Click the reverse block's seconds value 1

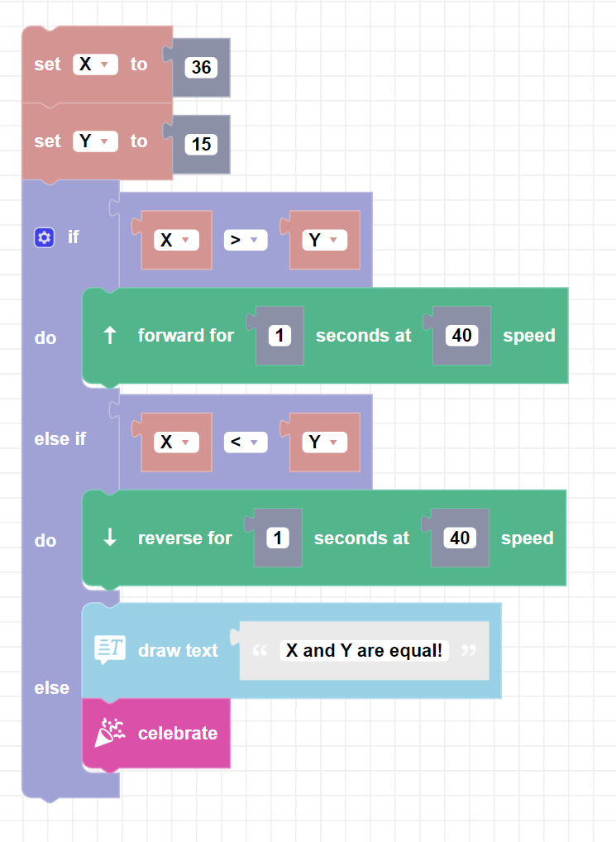[278, 538]
